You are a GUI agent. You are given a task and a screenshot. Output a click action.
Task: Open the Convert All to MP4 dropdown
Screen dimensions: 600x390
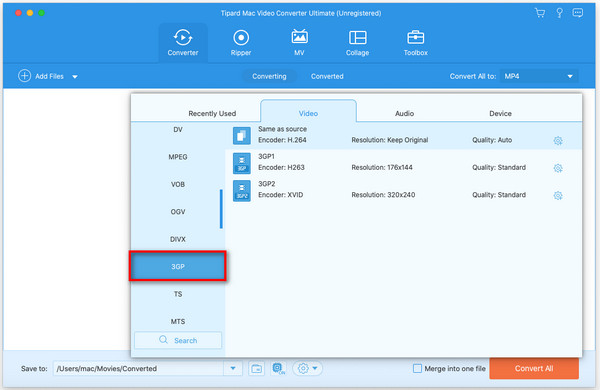pyautogui.click(x=539, y=76)
